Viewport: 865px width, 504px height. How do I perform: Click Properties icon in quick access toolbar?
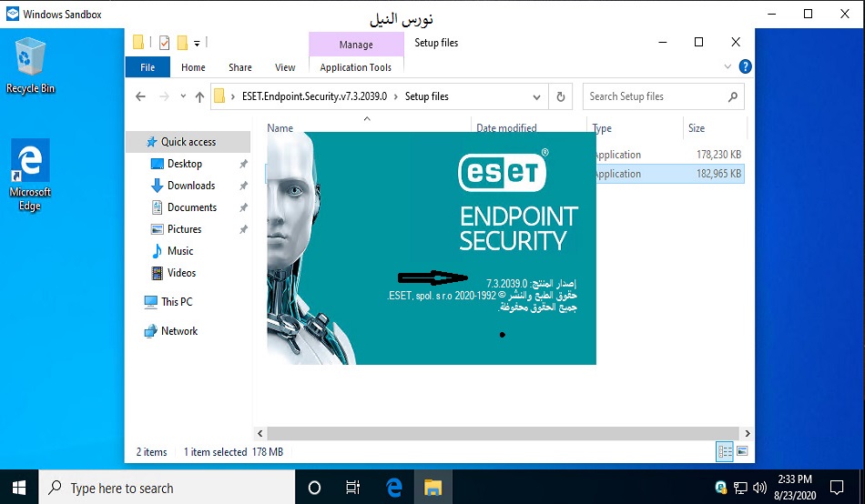click(164, 42)
